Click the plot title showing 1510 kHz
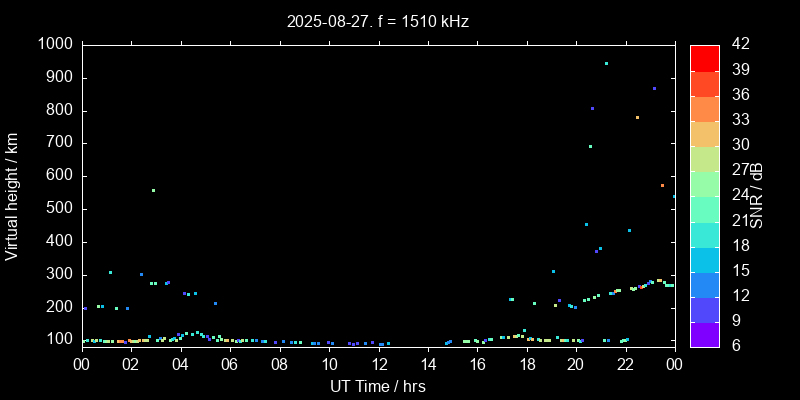This screenshot has width=800, height=400. [x=378, y=20]
